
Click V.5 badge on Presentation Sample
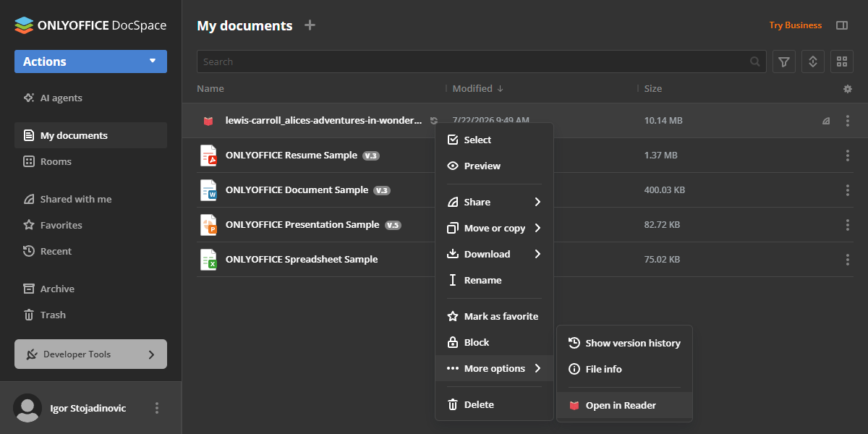coord(393,225)
